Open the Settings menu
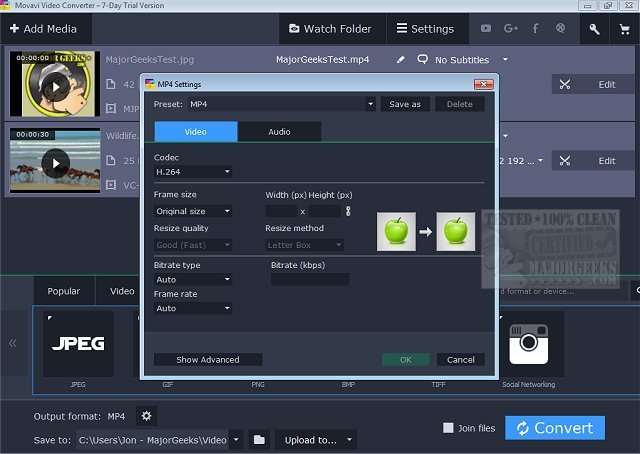 pyautogui.click(x=425, y=29)
